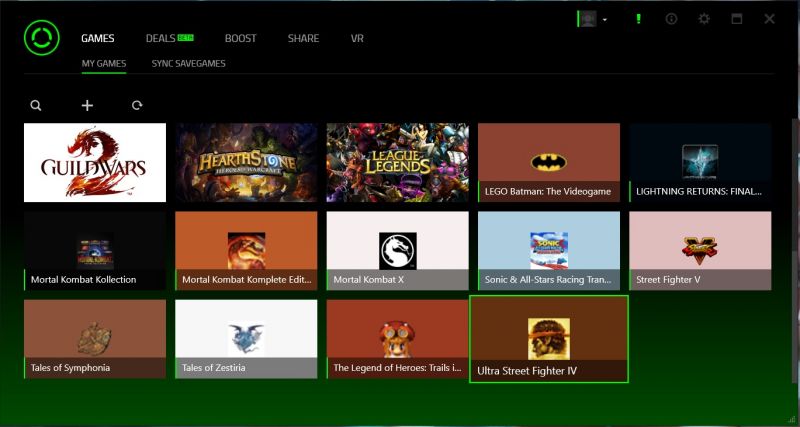Click the 'Ultra Street Fighter IV' label
800x427 pixels.
coord(527,371)
